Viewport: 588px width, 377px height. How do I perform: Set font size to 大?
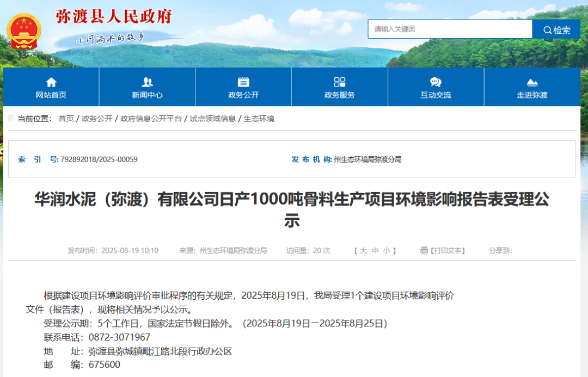[x=363, y=251]
